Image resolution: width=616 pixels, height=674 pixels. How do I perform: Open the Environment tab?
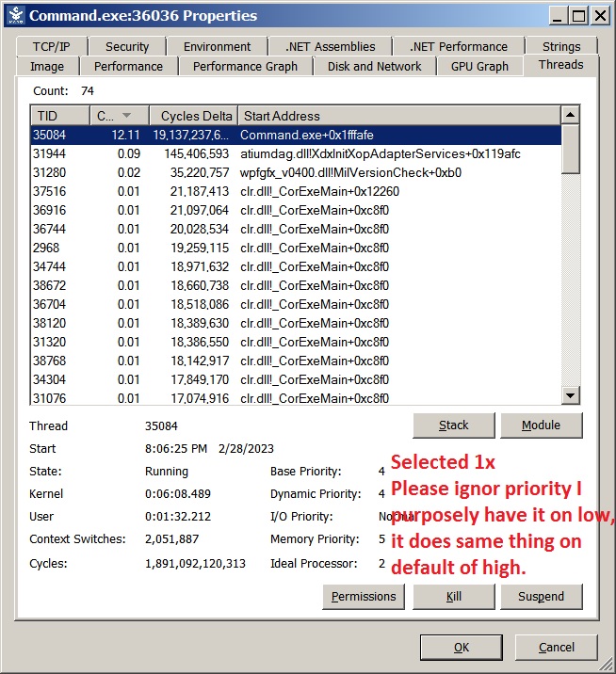(217, 46)
